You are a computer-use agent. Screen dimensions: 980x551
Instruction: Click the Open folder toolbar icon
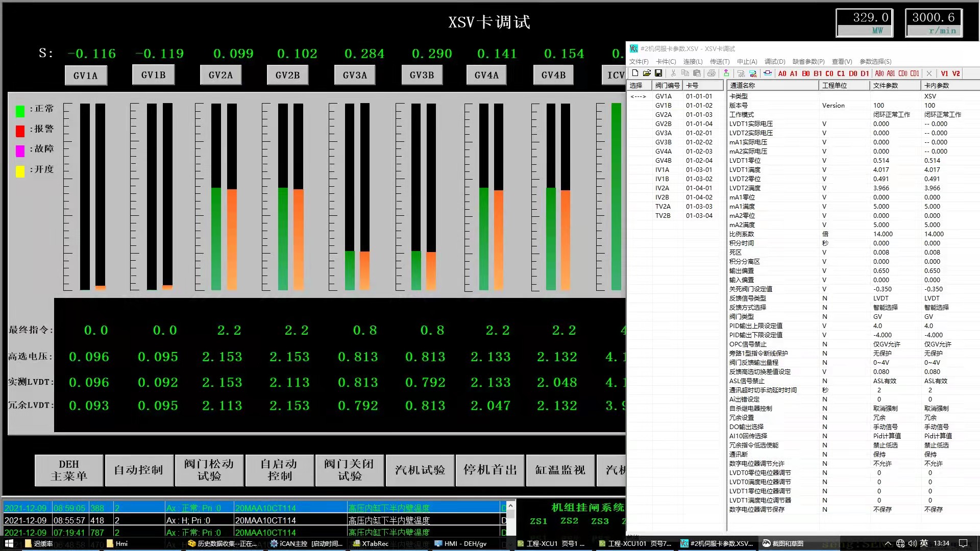[647, 73]
